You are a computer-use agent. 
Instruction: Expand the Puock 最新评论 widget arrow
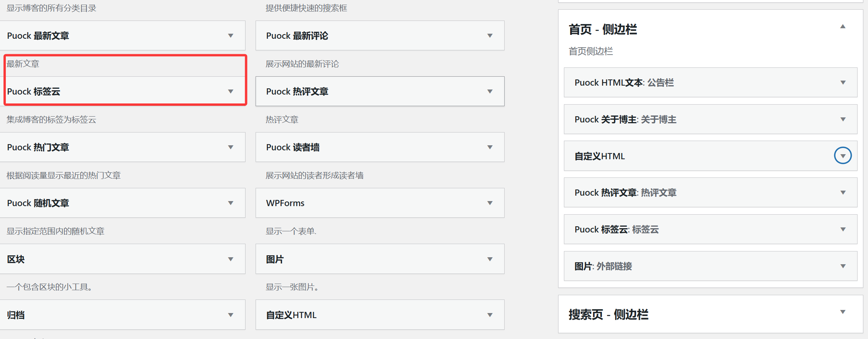(x=490, y=36)
